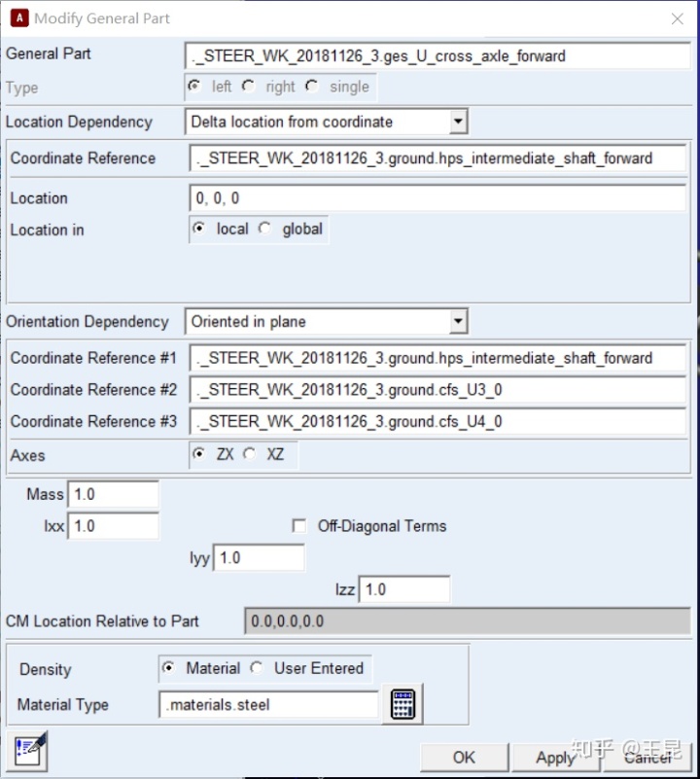
Task: Click the Izz inertia field
Action: (403, 589)
